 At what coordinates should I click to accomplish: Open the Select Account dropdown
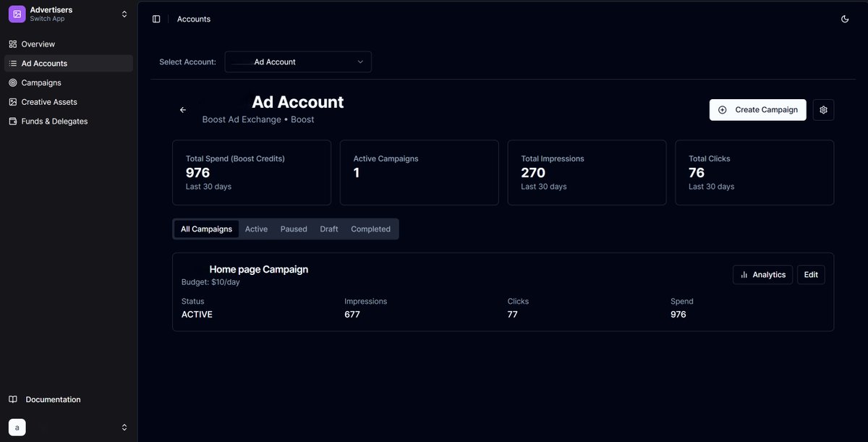[x=298, y=61]
